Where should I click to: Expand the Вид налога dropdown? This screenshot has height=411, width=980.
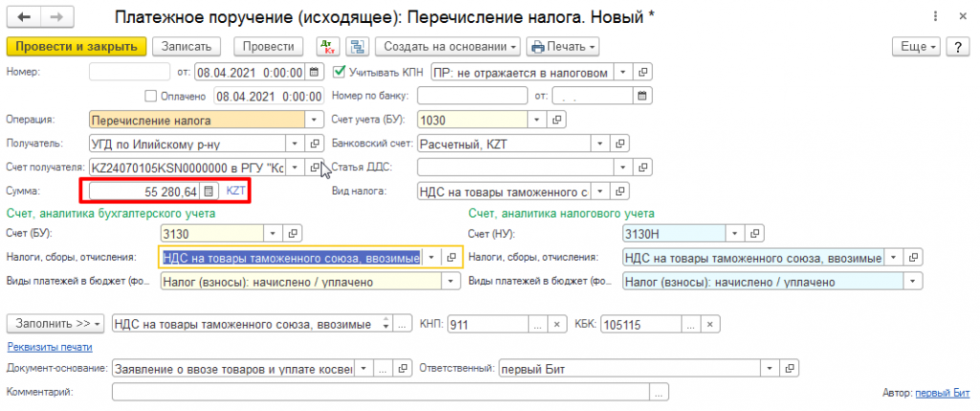point(598,192)
